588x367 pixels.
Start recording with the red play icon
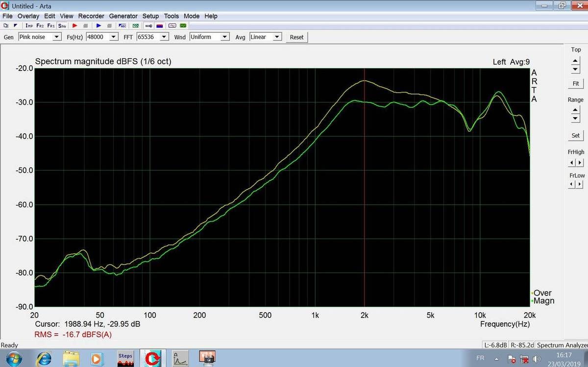[75, 25]
